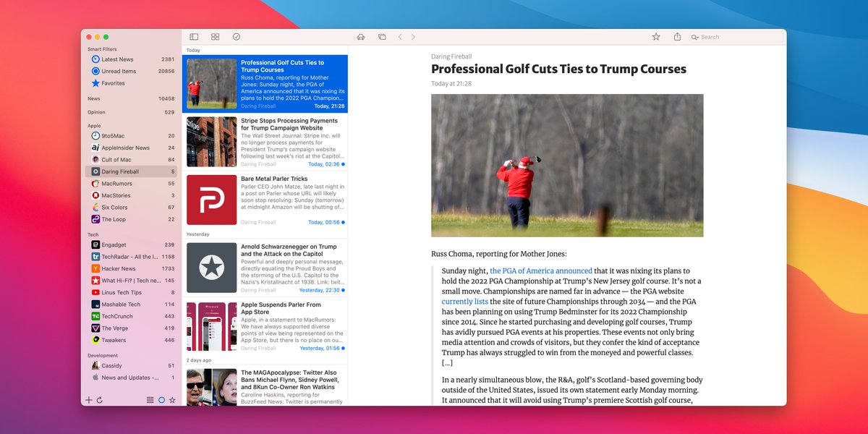The height and width of the screenshot is (434, 868).
Task: Open the Apple Suspends Parler article
Action: tap(265, 326)
